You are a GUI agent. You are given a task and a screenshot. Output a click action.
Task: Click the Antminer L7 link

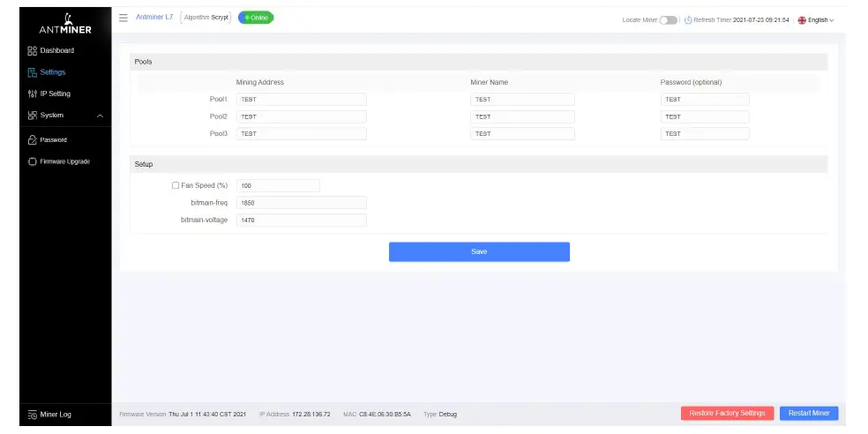(154, 17)
